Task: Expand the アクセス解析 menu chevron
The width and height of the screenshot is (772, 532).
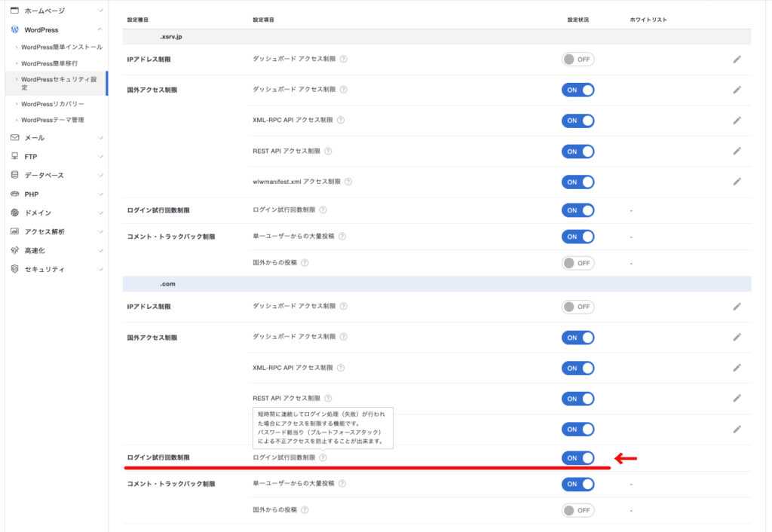Action: click(x=100, y=231)
